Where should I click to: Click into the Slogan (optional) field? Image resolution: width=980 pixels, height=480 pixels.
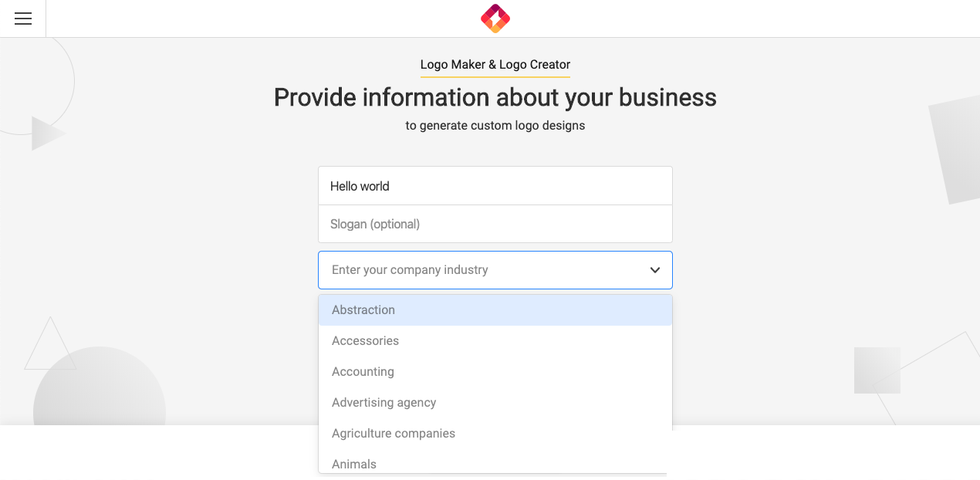pos(495,224)
